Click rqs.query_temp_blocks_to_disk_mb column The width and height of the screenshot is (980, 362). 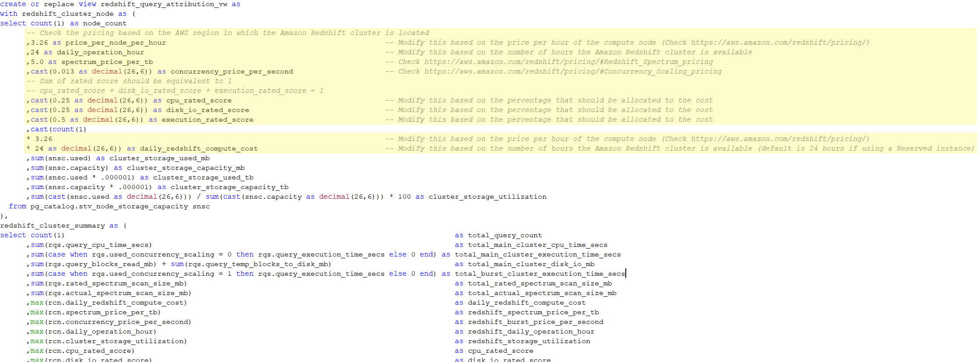(258, 264)
